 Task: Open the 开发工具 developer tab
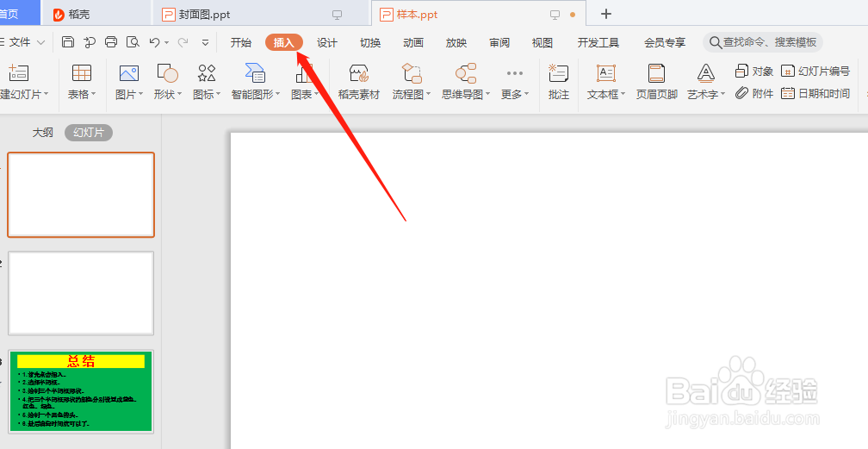(x=598, y=43)
